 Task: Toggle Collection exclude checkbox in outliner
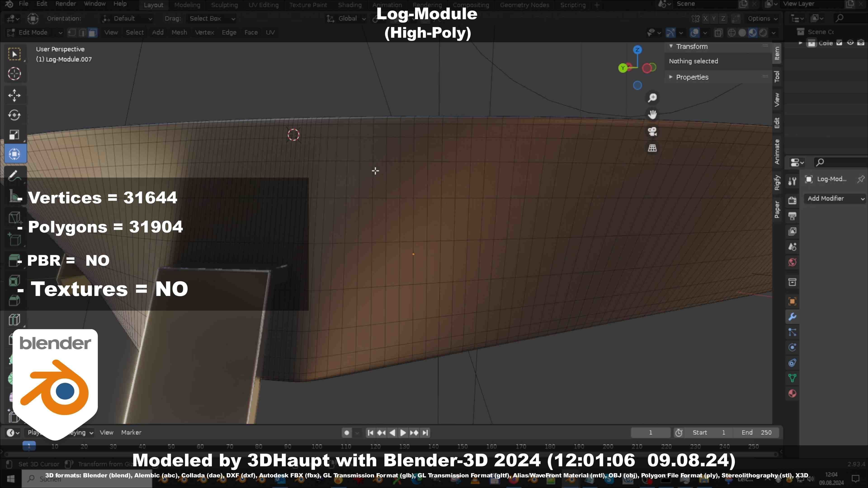point(839,43)
